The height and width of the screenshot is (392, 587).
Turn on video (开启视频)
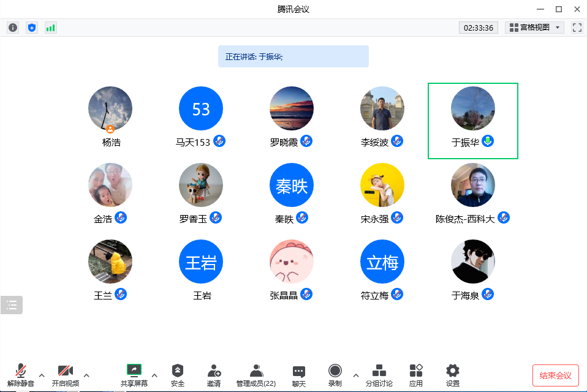coord(66,375)
